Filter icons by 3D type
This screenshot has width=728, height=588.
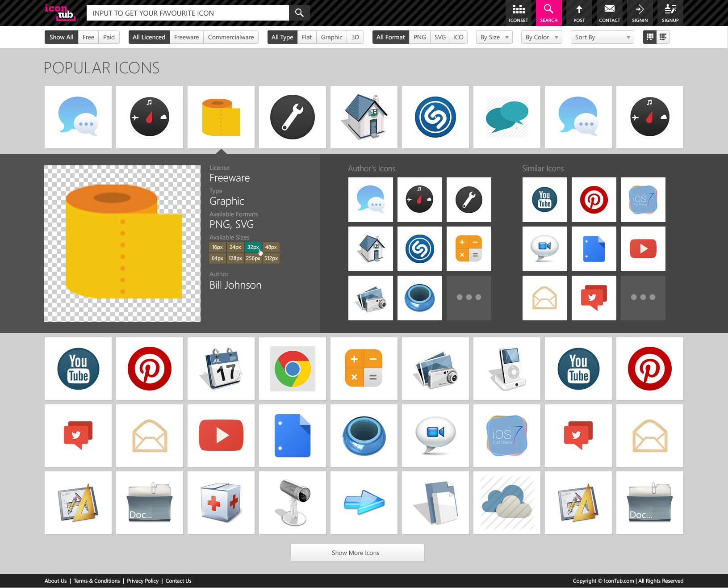click(x=355, y=37)
